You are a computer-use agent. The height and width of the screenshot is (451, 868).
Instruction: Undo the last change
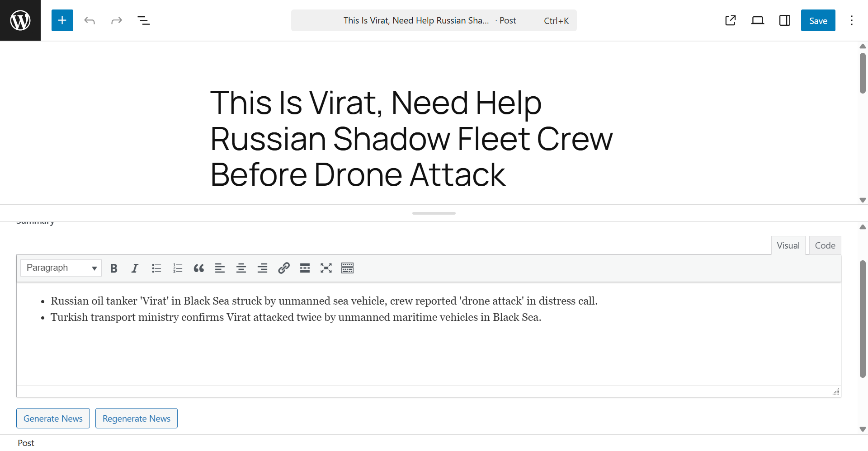click(x=90, y=20)
